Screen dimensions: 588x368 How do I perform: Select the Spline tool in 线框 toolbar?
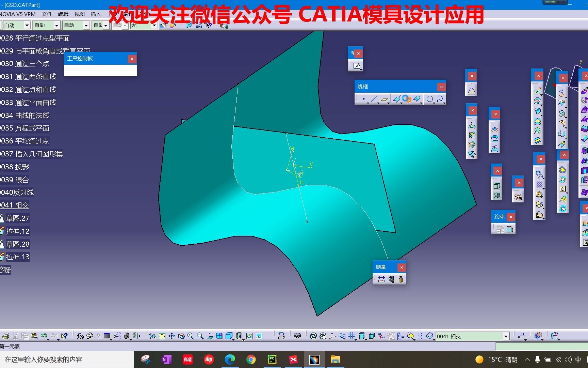point(440,99)
